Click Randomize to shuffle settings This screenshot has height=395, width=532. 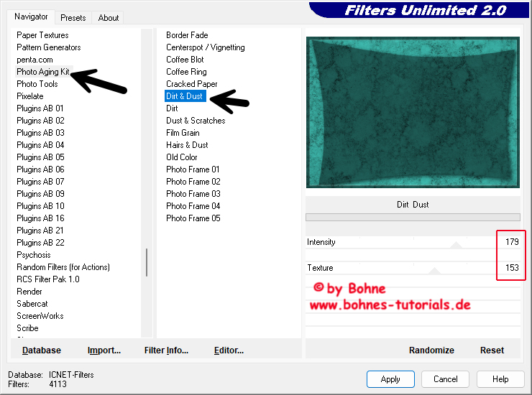(431, 350)
